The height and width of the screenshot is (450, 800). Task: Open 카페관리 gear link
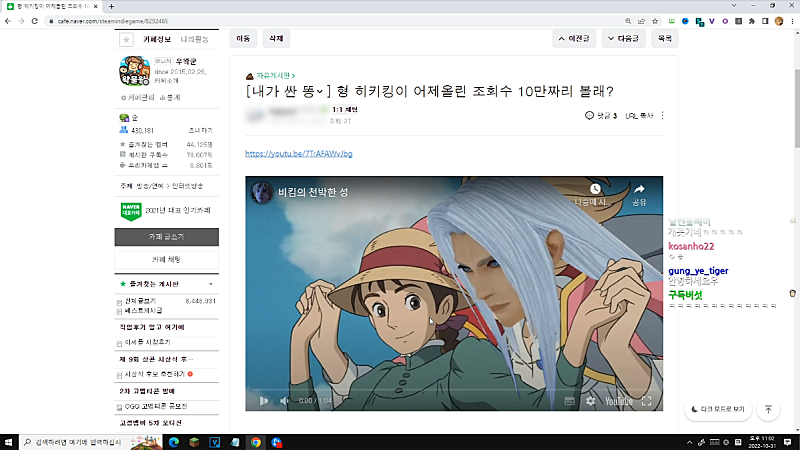pyautogui.click(x=137, y=97)
